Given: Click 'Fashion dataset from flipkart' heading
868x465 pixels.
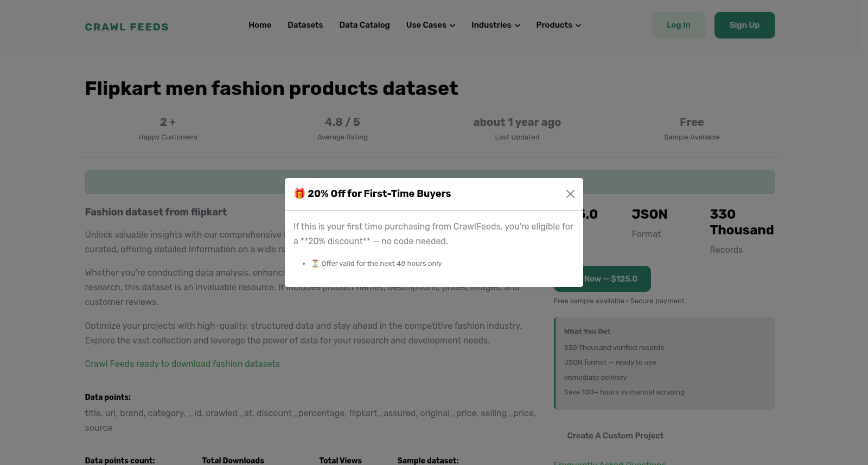Looking at the screenshot, I should (x=156, y=212).
